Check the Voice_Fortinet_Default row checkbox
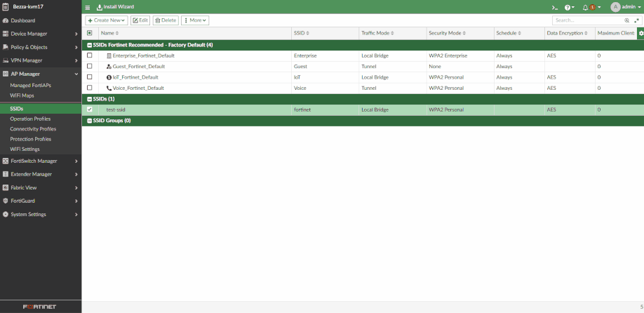644x313 pixels. pyautogui.click(x=90, y=88)
